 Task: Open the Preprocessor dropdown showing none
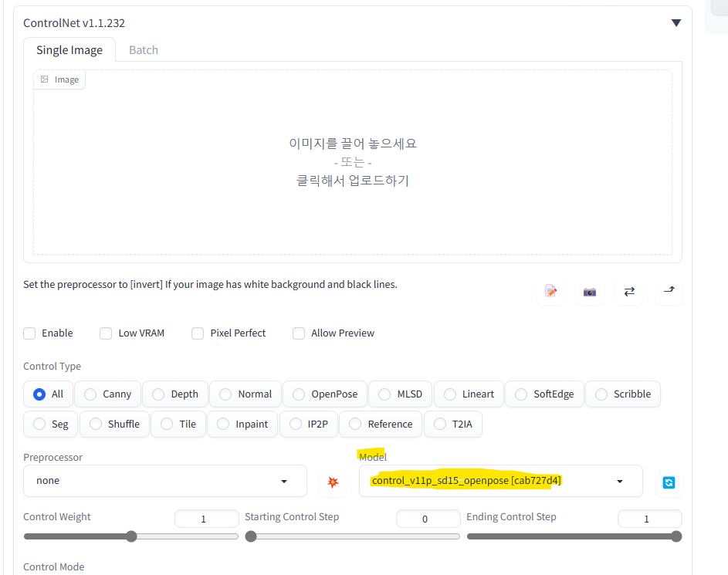point(164,481)
